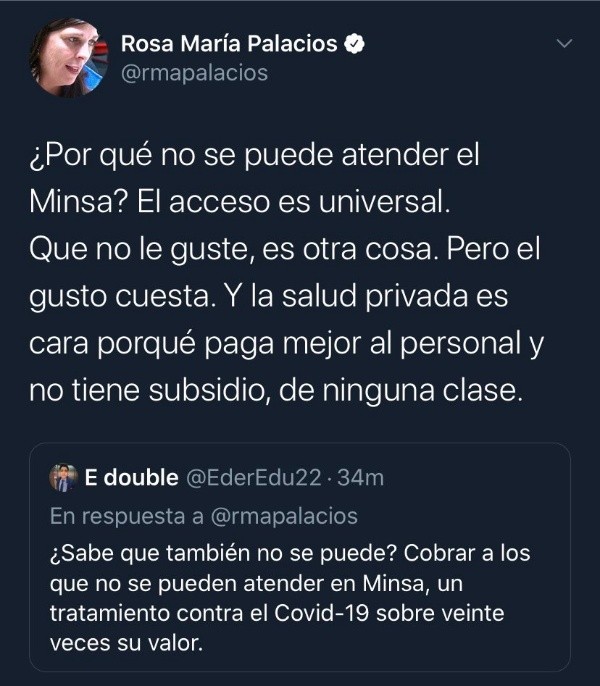The width and height of the screenshot is (600, 686).
Task: Click the line Que no le guste
Action: pos(285,249)
